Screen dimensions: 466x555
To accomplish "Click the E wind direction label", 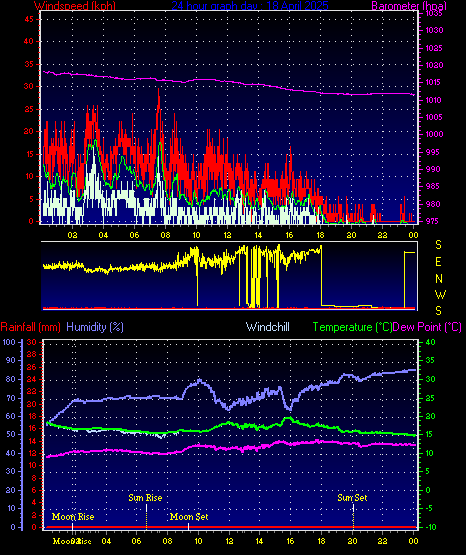I will (438, 262).
